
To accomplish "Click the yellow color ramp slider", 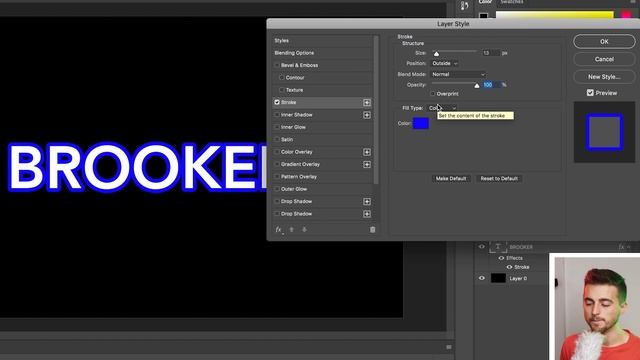I will click(554, 15).
